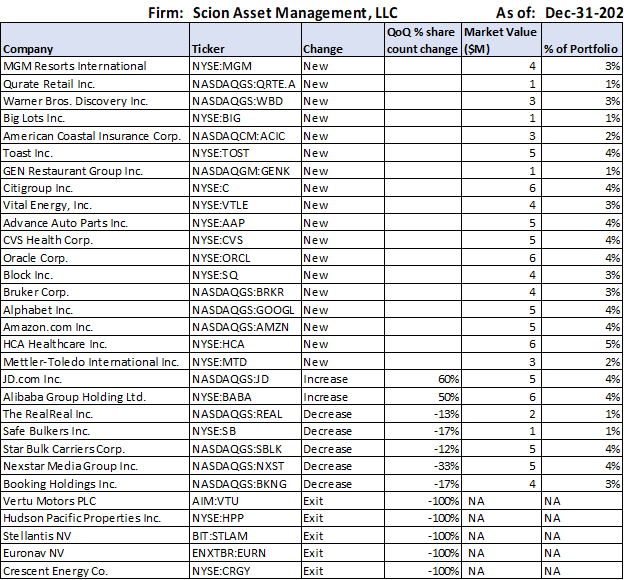Click the 'As of:' label
Viewport: 624px width, 580px height.
515,13
